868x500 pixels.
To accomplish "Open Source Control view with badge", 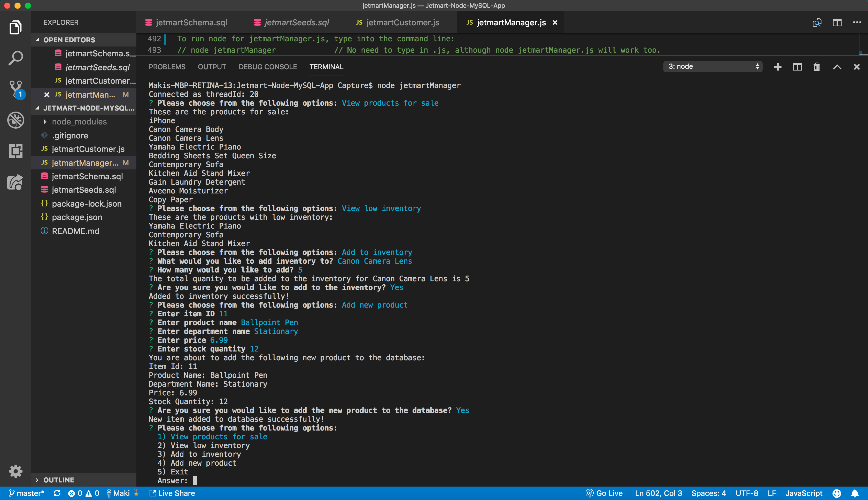I will click(x=16, y=89).
